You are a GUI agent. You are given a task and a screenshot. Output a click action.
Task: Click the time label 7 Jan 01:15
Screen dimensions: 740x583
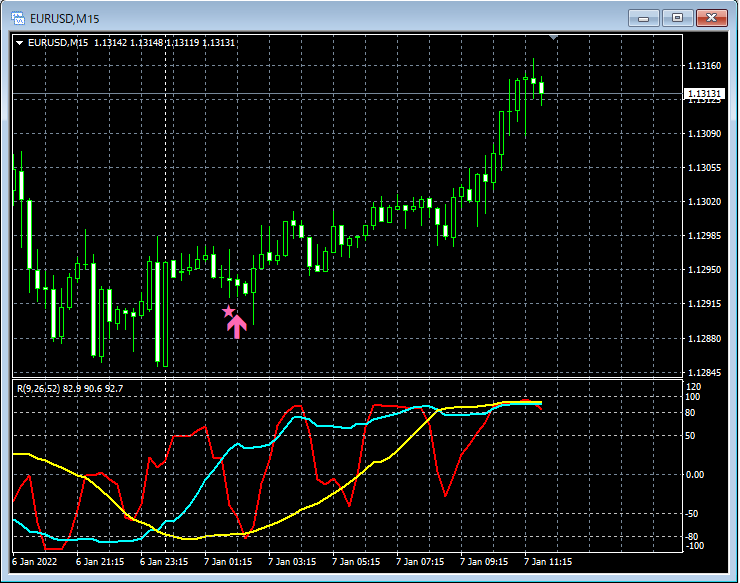click(x=228, y=562)
